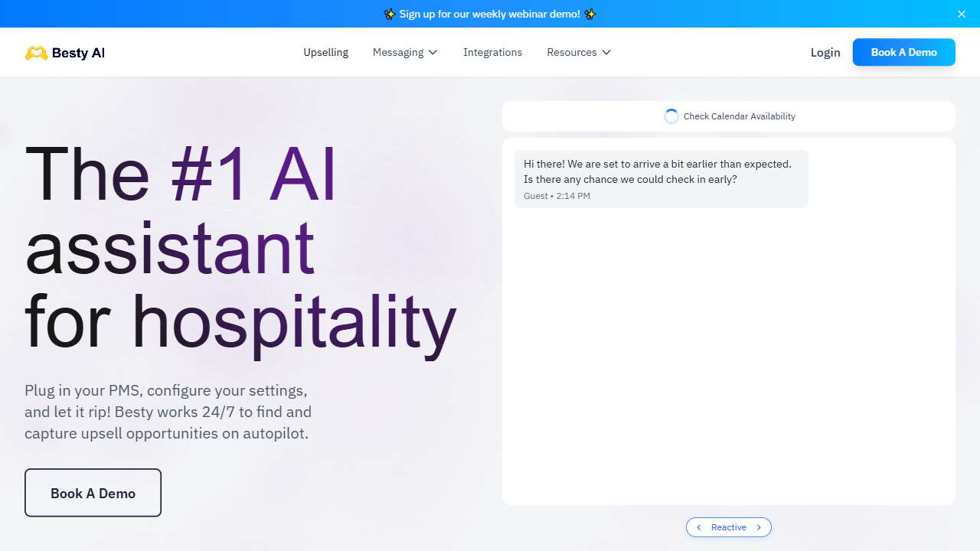Open the Integrations nav item
980x551 pixels.
coord(492,52)
